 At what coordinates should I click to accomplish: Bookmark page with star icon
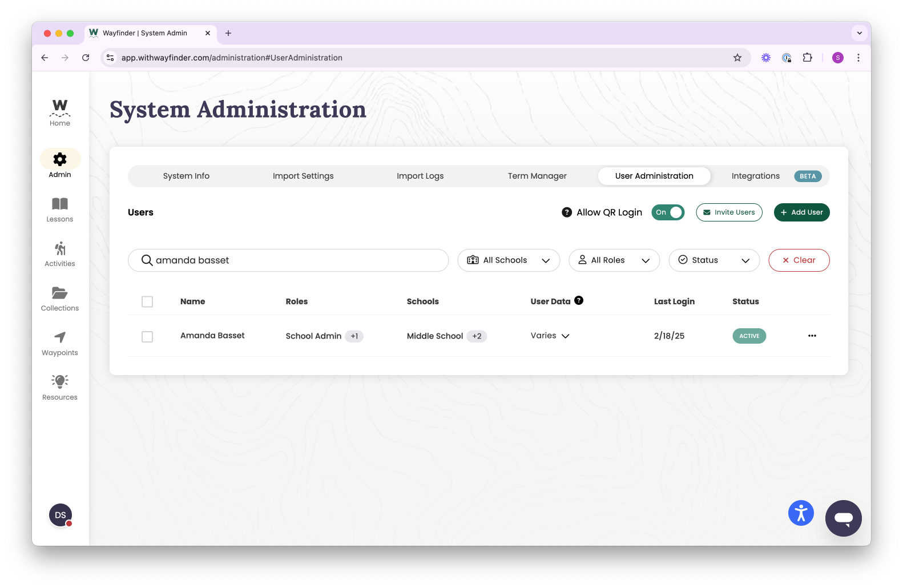tap(737, 58)
